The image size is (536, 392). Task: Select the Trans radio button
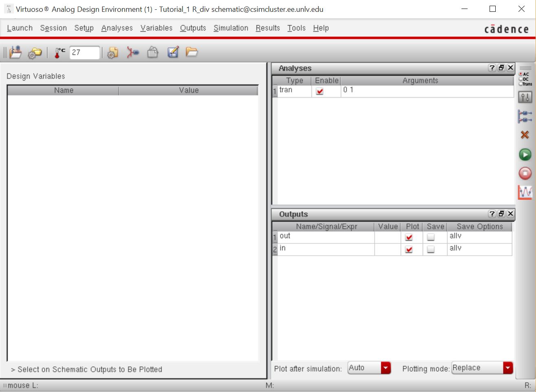pyautogui.click(x=521, y=84)
